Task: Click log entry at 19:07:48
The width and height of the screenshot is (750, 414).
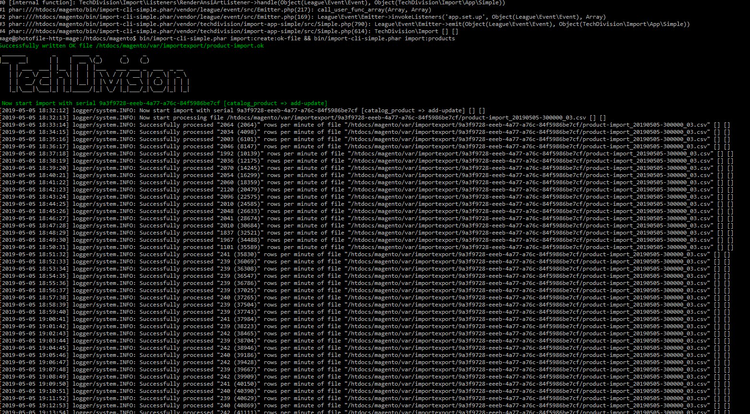Action: pyautogui.click(x=365, y=370)
